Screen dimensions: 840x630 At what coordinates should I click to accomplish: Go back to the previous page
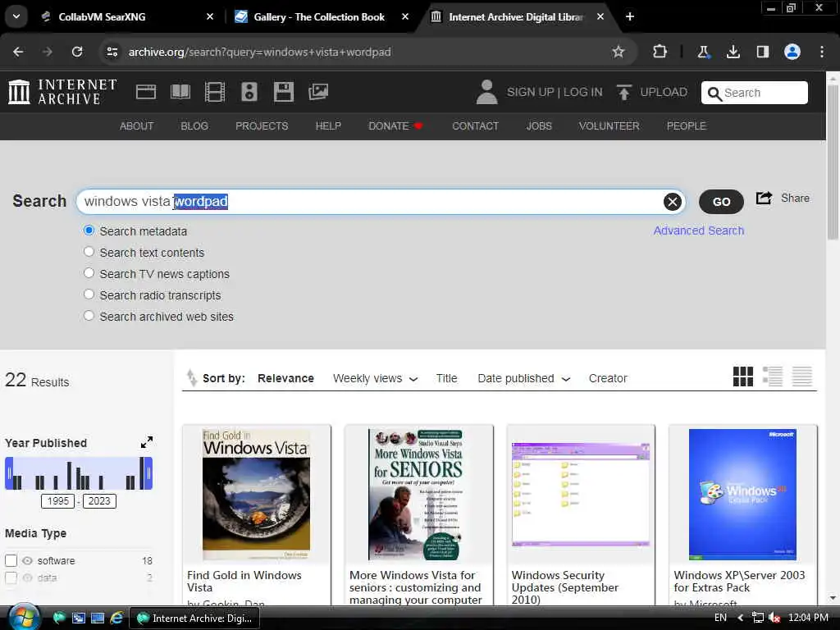(x=18, y=52)
